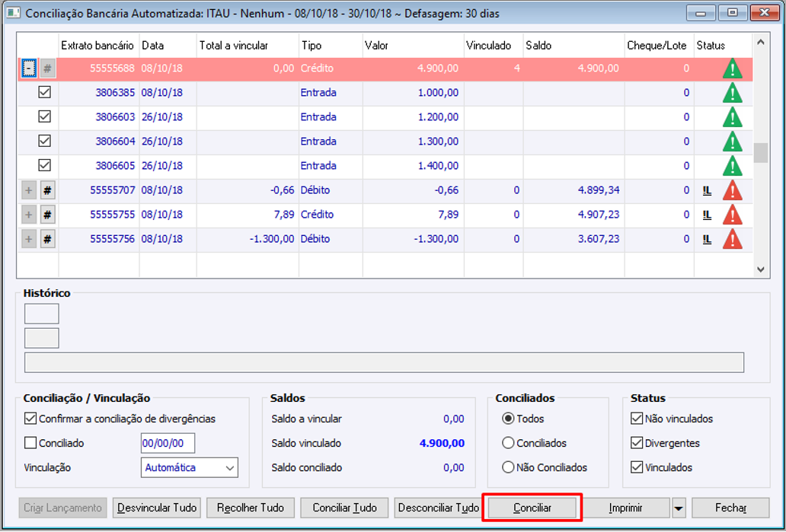The height and width of the screenshot is (532, 786).
Task: Uncheck the entry 3806604 checkbox
Action: click(x=45, y=141)
